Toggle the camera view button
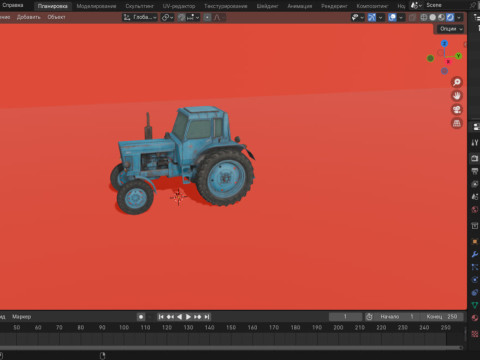The width and height of the screenshot is (480, 360). [x=457, y=110]
